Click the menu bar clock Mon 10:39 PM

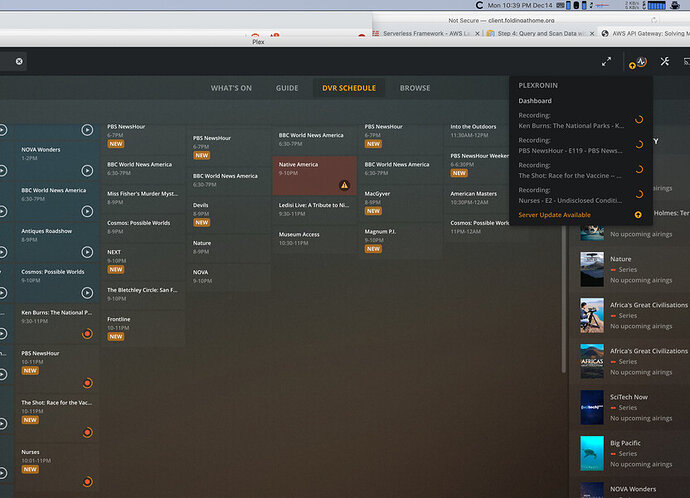point(520,5)
